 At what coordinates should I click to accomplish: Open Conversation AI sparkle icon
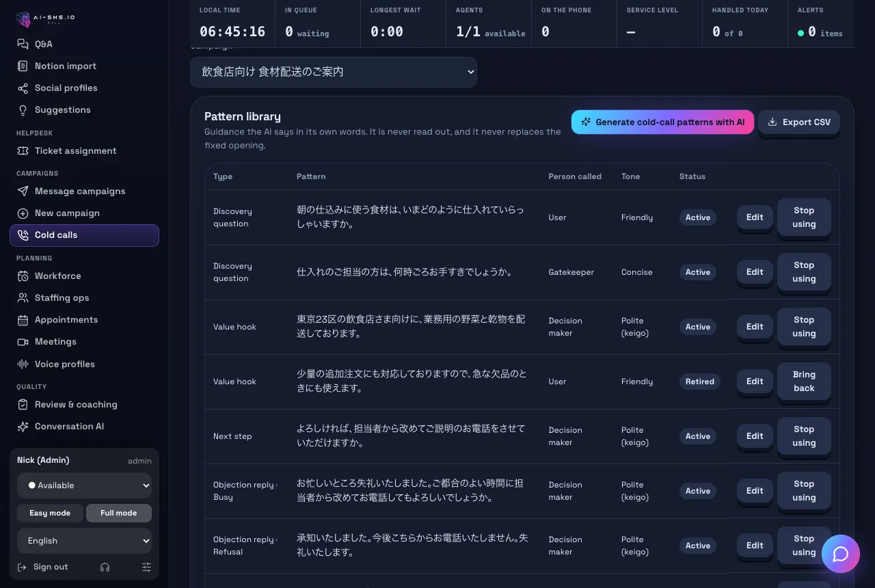23,426
